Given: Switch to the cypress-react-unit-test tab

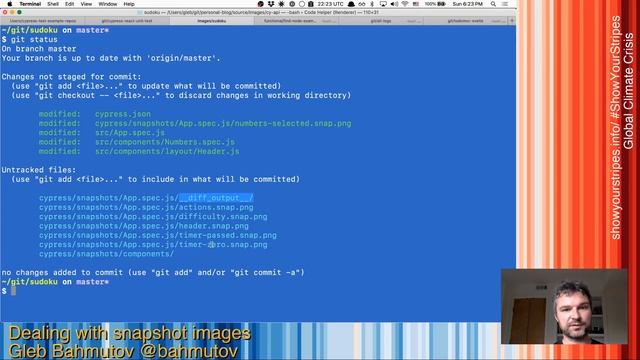Looking at the screenshot, I should point(127,20).
